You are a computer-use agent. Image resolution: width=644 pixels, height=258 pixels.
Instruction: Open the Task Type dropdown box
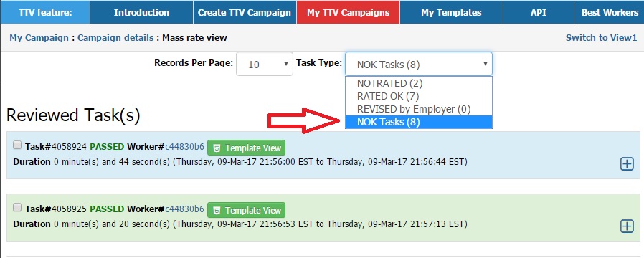pyautogui.click(x=419, y=64)
